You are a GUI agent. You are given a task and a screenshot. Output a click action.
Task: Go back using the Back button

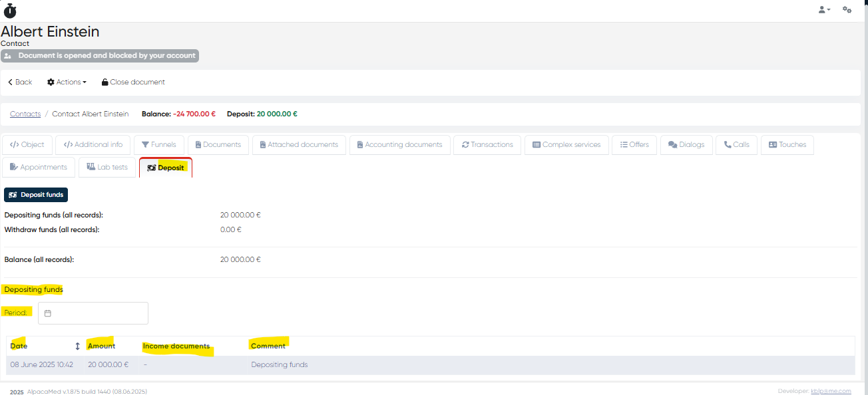pyautogui.click(x=20, y=82)
